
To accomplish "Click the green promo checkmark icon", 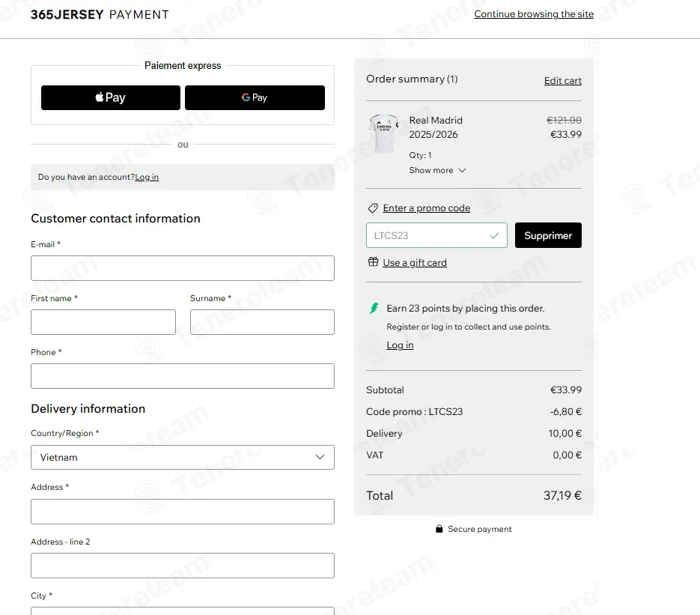I will [x=494, y=235].
